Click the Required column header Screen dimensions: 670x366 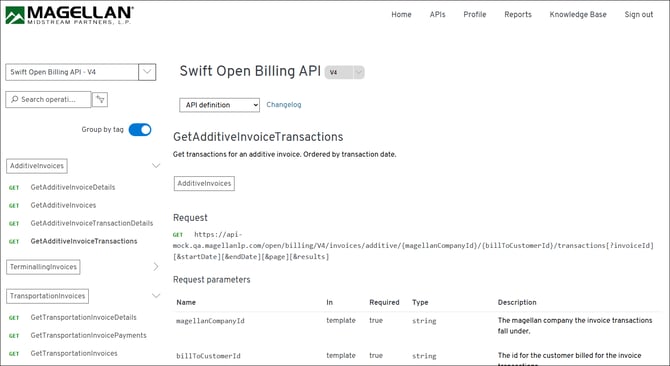point(384,302)
